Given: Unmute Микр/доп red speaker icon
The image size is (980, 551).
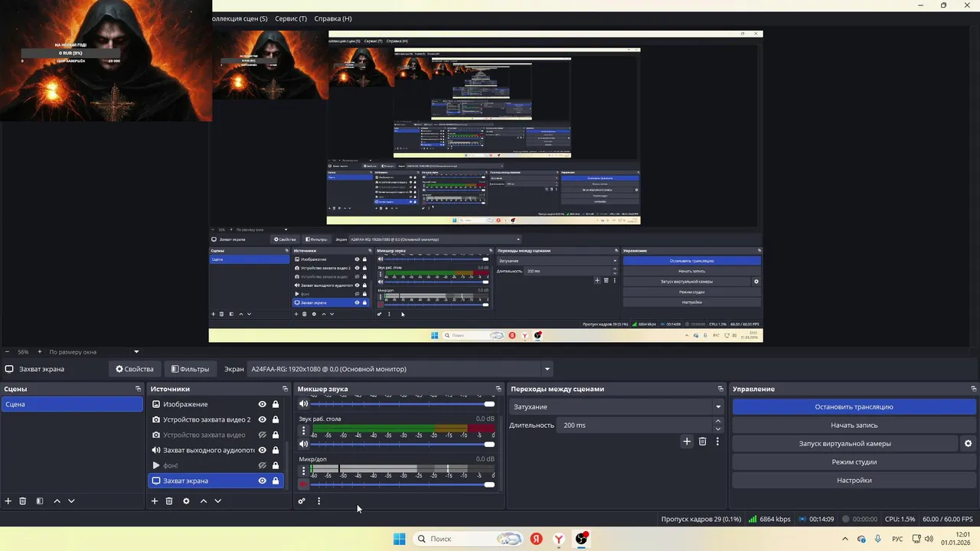Looking at the screenshot, I should [304, 484].
